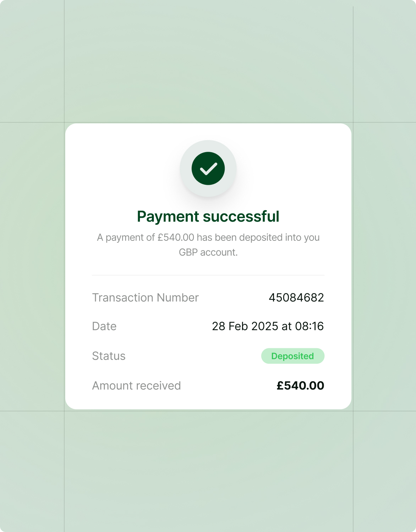Screen dimensions: 416x532
Task: Click the white checkmark inside the dark circle
Action: pos(208,169)
